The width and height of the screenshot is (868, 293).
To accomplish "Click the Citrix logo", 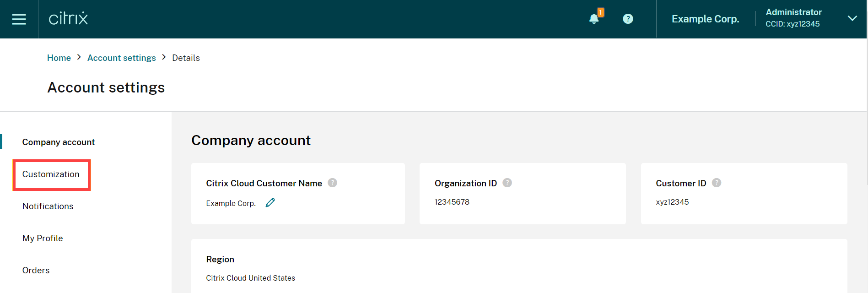I will point(68,18).
